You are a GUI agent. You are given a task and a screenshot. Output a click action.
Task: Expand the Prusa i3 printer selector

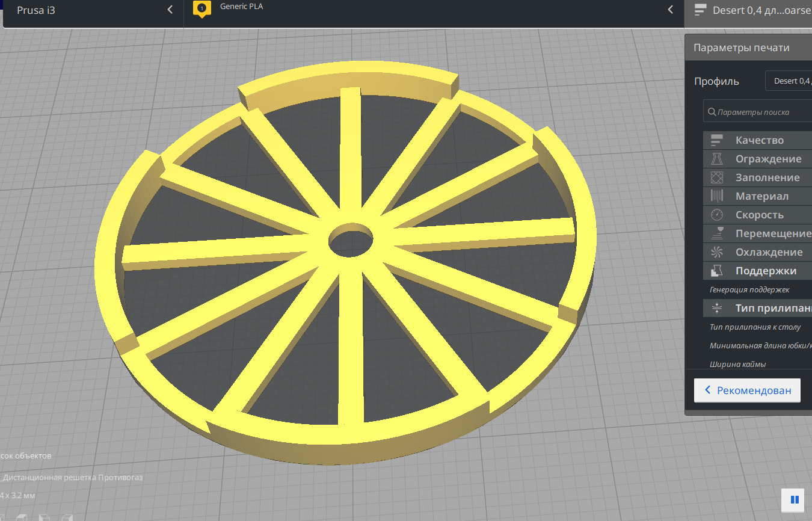pos(93,10)
